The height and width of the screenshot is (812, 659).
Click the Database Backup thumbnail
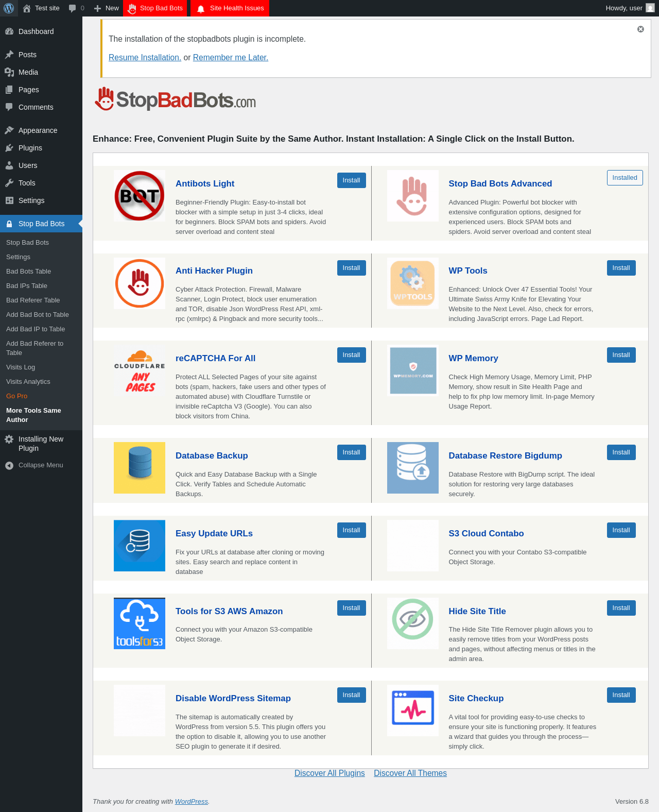(140, 468)
